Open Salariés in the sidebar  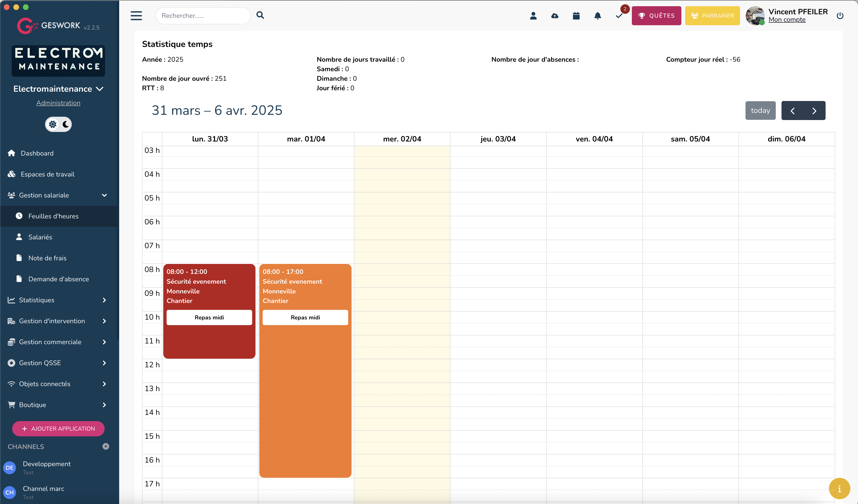[x=40, y=237]
